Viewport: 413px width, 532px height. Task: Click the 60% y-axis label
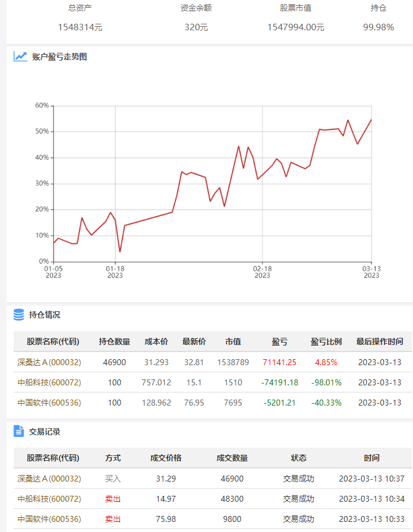[x=42, y=105]
